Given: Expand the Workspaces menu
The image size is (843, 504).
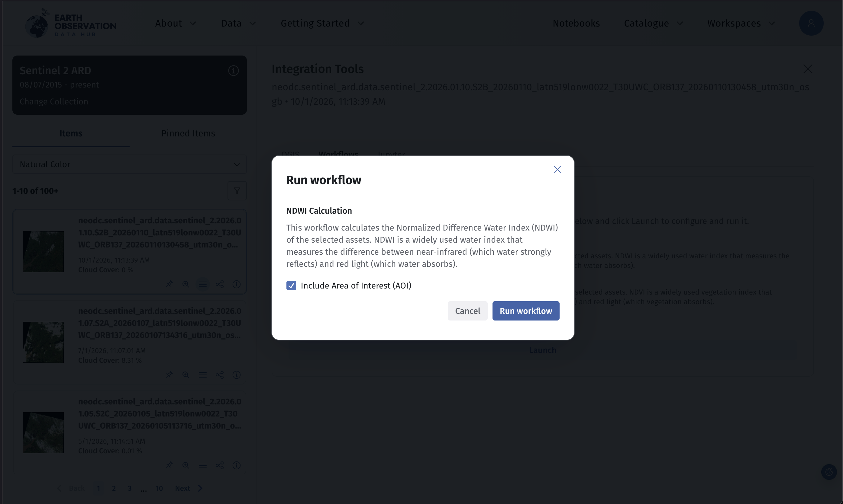Looking at the screenshot, I should (741, 24).
